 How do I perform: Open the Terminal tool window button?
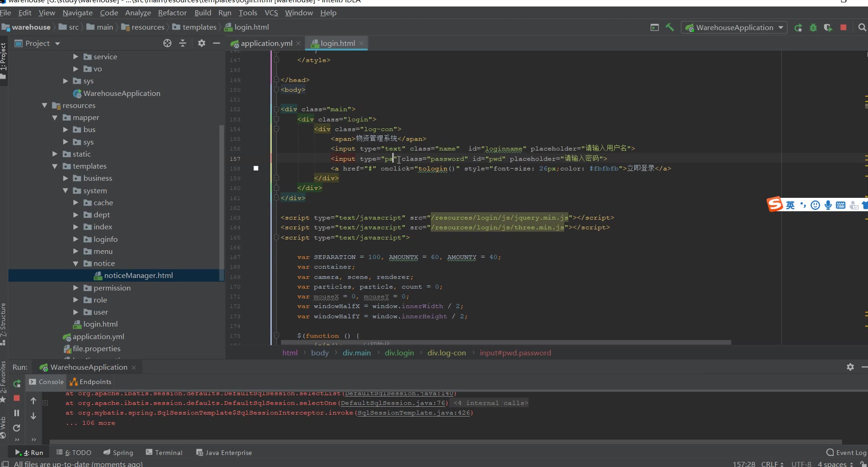pos(164,453)
